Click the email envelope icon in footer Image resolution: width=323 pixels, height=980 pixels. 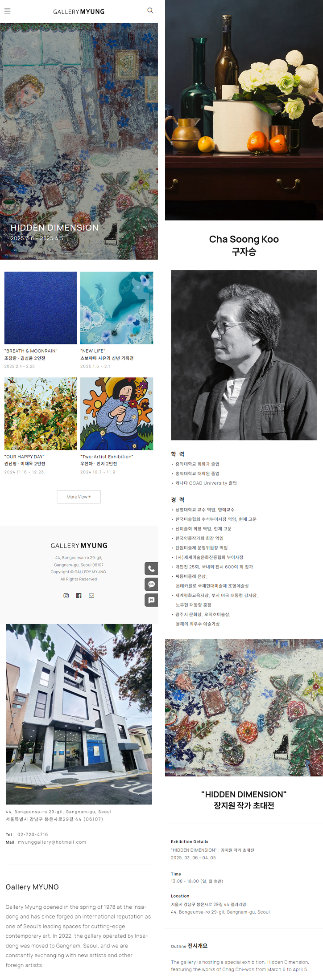pos(91,596)
